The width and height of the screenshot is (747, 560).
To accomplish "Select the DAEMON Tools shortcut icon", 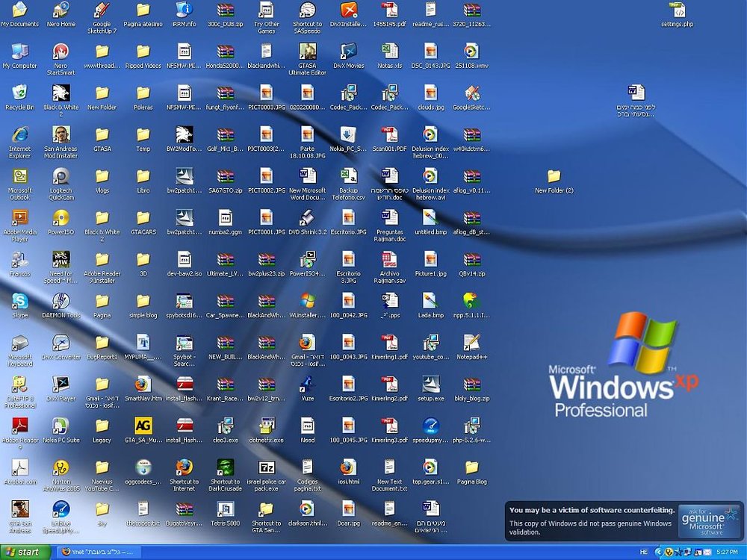I will click(61, 301).
